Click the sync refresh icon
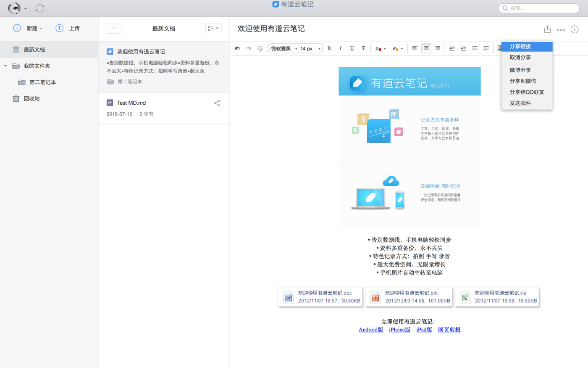The height and width of the screenshot is (368, 588). click(39, 8)
